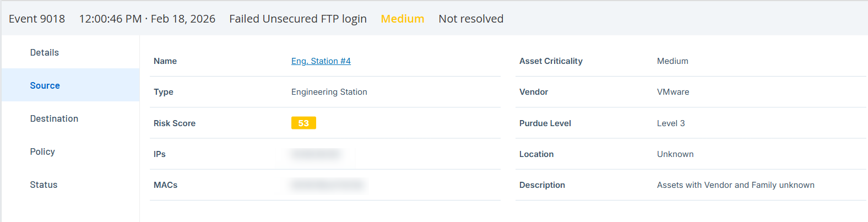Click the Failed Unsecured FTP login title
868x222 pixels.
(x=298, y=19)
